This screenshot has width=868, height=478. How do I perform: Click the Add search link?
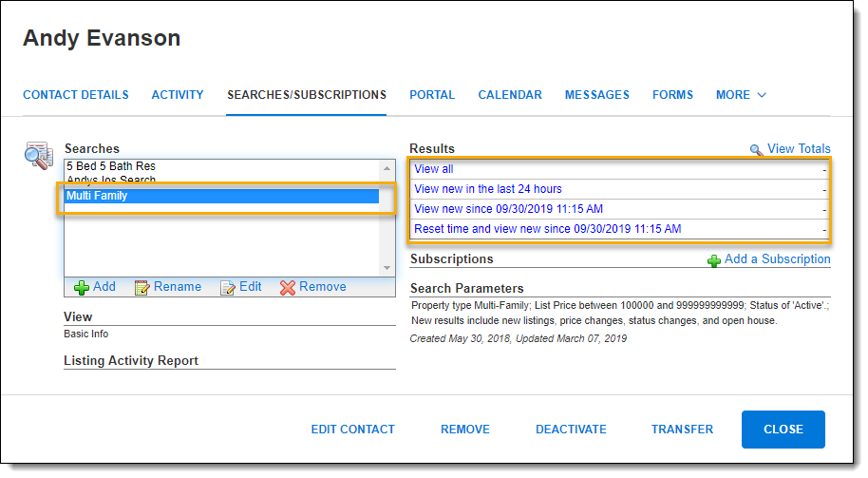(x=104, y=287)
